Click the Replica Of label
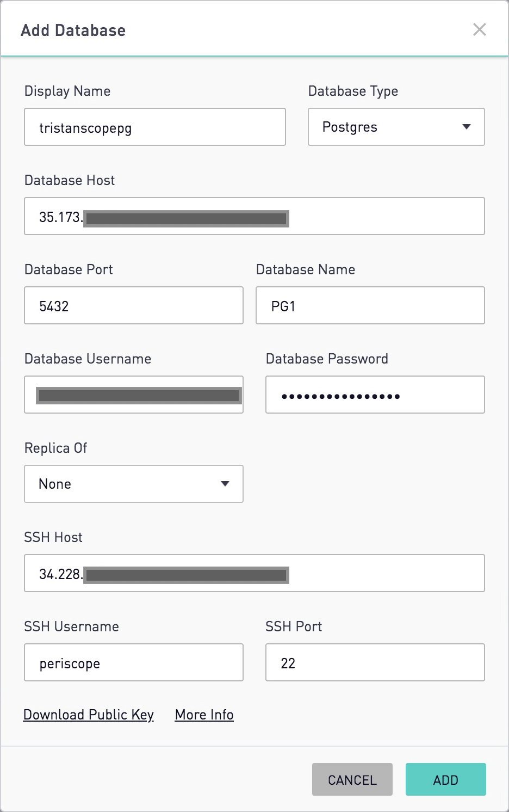This screenshot has height=812, width=509. [x=55, y=448]
